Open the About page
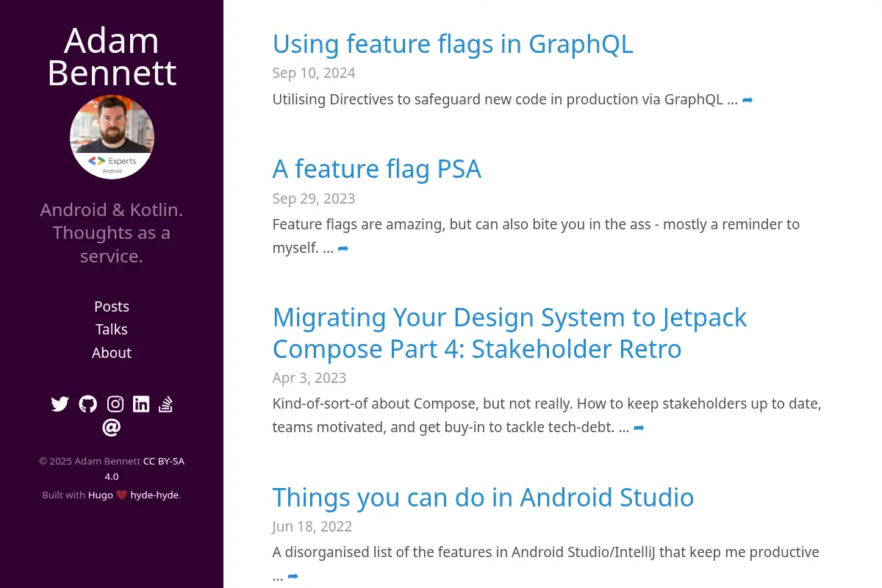The image size is (882, 588). click(x=112, y=353)
